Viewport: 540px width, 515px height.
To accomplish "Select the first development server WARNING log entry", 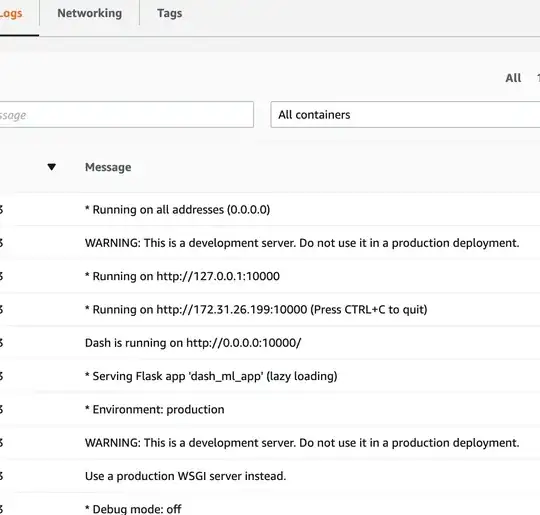I will 270,243.
